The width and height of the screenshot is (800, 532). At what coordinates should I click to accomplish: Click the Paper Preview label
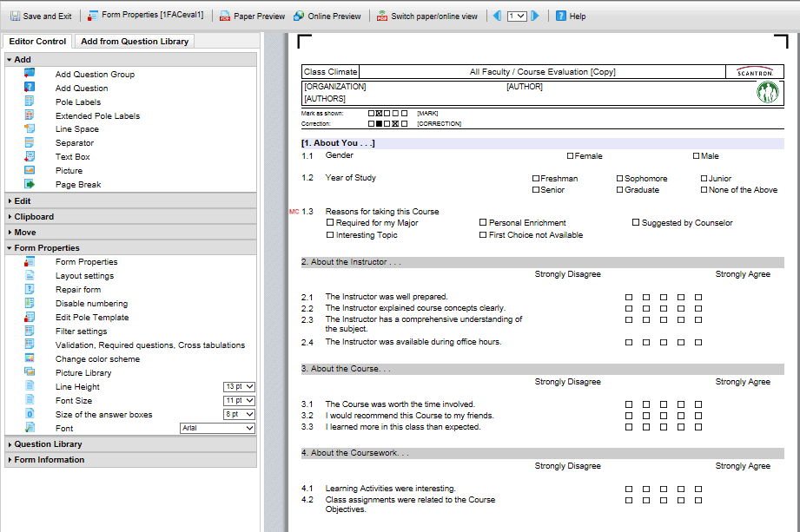click(x=259, y=16)
